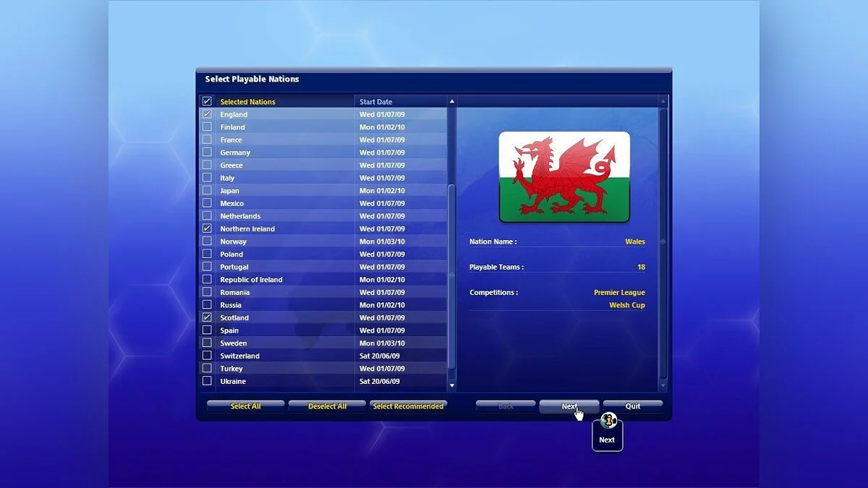Click Switzerland's start date Sat 20/06/09
This screenshot has width=868, height=488.
pos(380,356)
